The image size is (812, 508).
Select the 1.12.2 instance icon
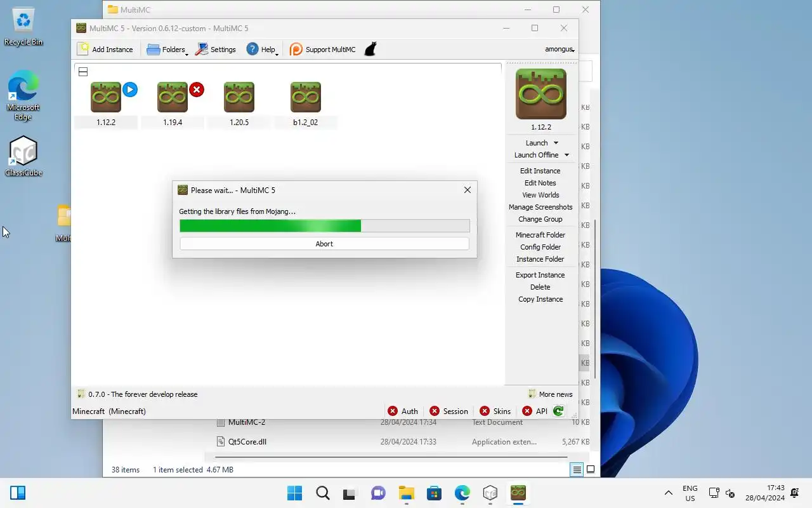click(x=106, y=97)
